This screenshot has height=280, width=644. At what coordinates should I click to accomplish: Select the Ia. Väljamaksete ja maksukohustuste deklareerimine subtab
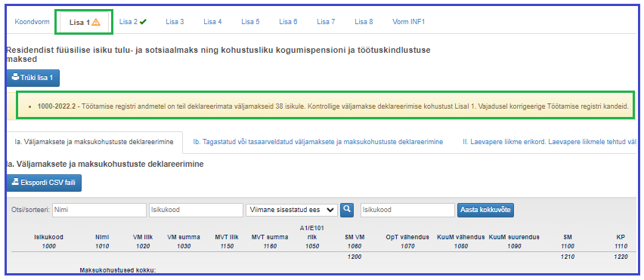[94, 142]
